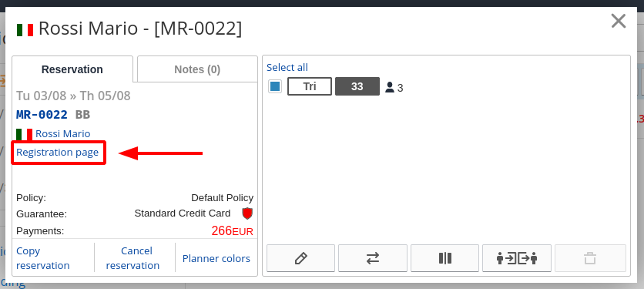
Task: Click Copy reservation
Action: [x=42, y=258]
